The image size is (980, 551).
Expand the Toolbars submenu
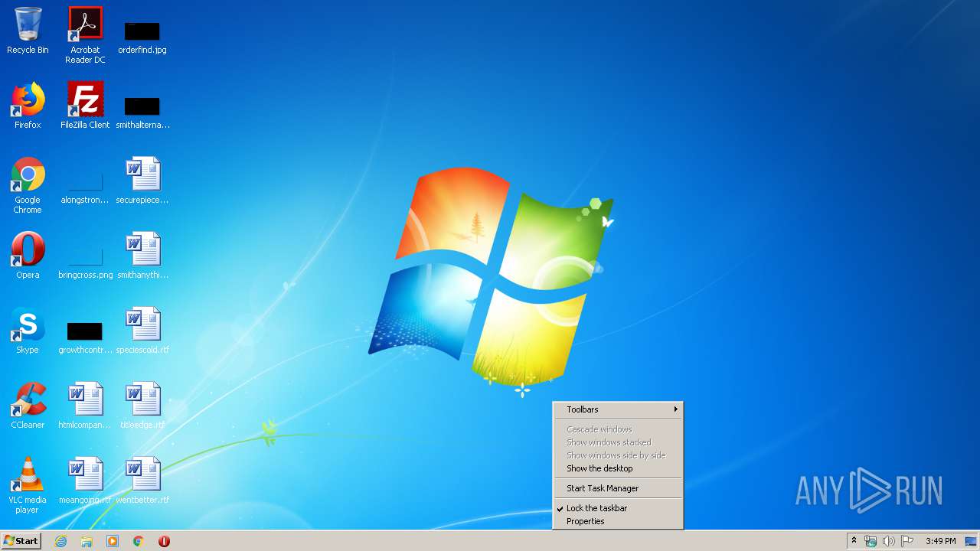618,409
